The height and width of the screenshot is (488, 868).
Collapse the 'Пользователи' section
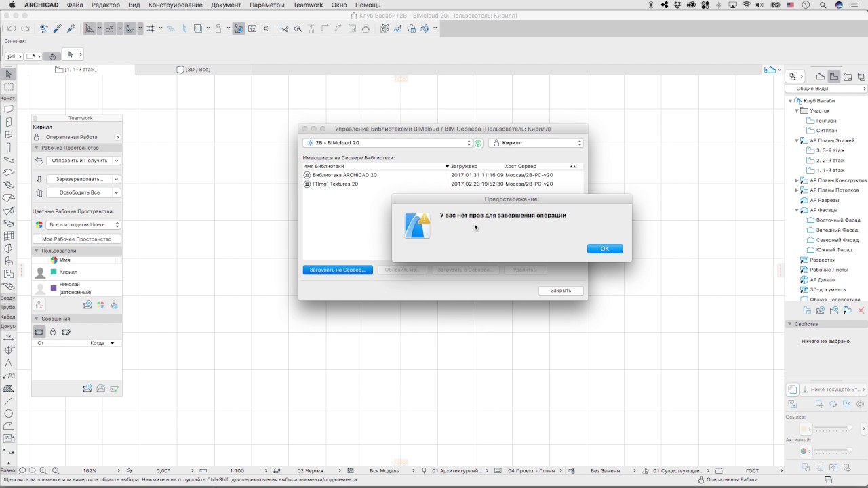tap(37, 251)
